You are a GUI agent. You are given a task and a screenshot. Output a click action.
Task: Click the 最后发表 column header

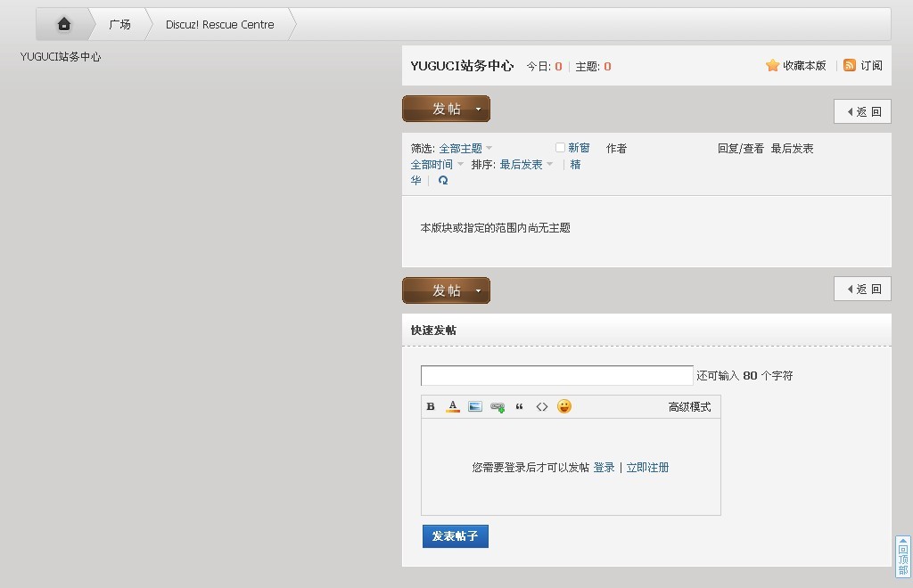[x=792, y=148]
